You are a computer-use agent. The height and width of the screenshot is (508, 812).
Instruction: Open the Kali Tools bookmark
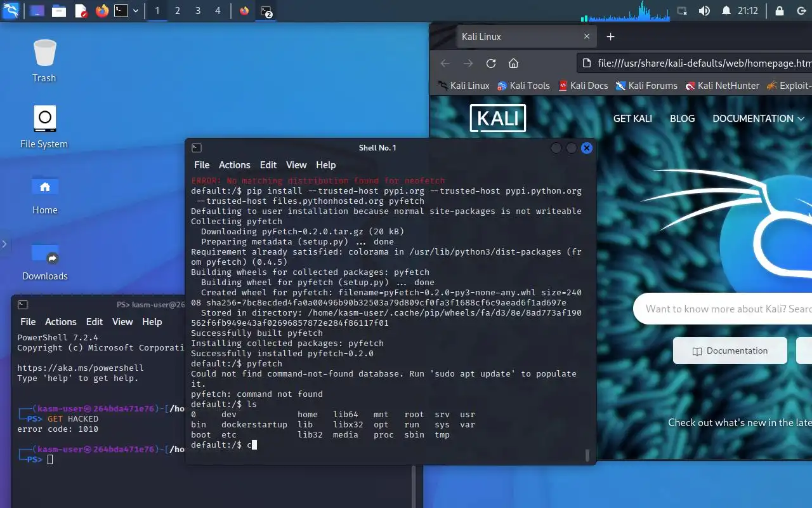click(523, 86)
